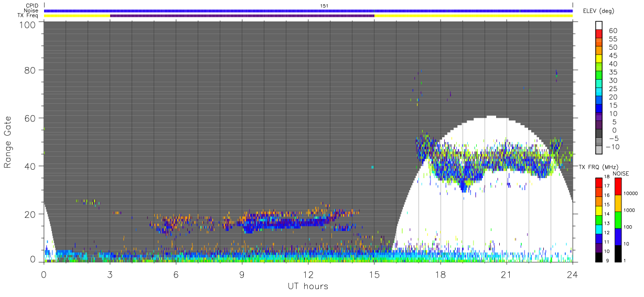Click the blue Noise bar above the plot
Image resolution: width=644 pixels, height=297 pixels.
[x=308, y=10]
